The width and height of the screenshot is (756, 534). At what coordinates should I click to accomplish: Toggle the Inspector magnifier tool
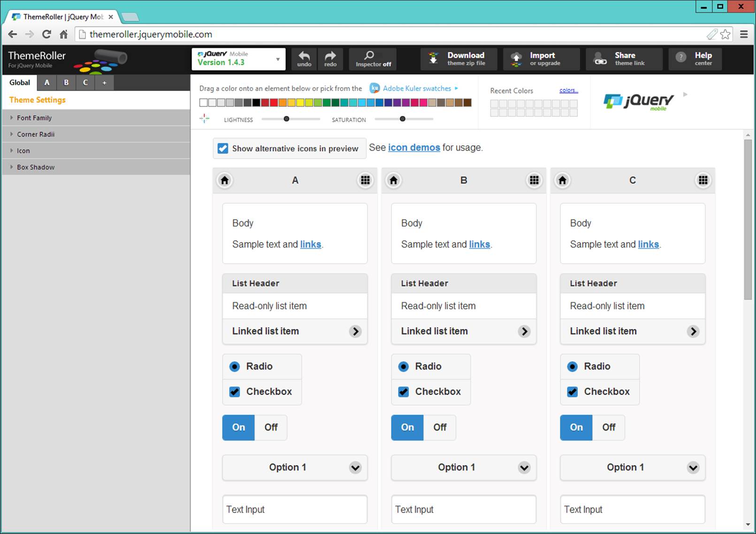tap(373, 59)
